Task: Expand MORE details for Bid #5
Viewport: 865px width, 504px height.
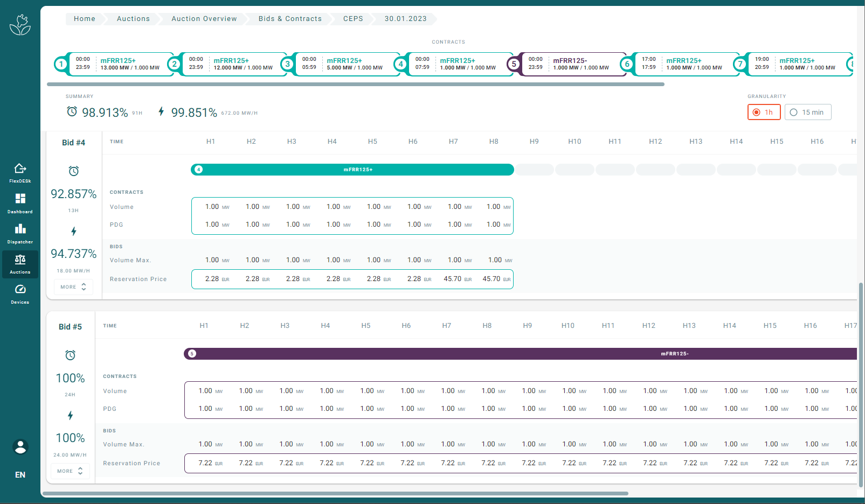Action: coord(70,471)
